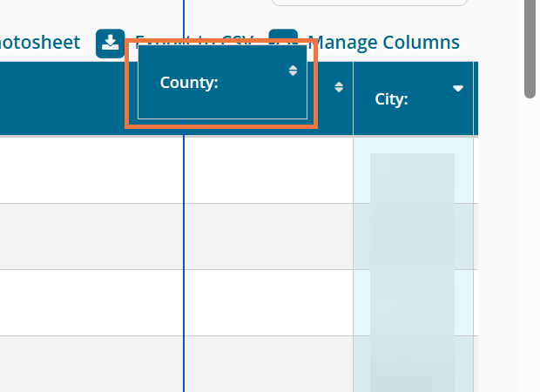Click the second row City cell
540x392 pixels.
coord(413,236)
